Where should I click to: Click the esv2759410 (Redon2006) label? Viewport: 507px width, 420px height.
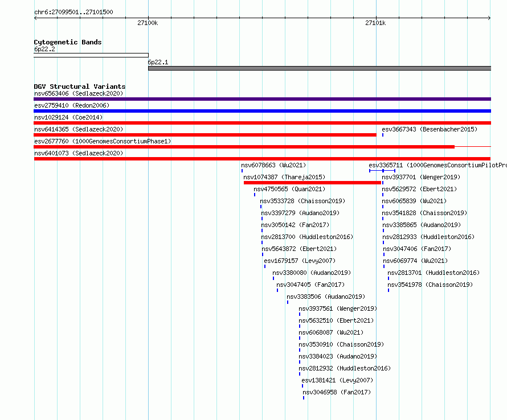click(72, 105)
